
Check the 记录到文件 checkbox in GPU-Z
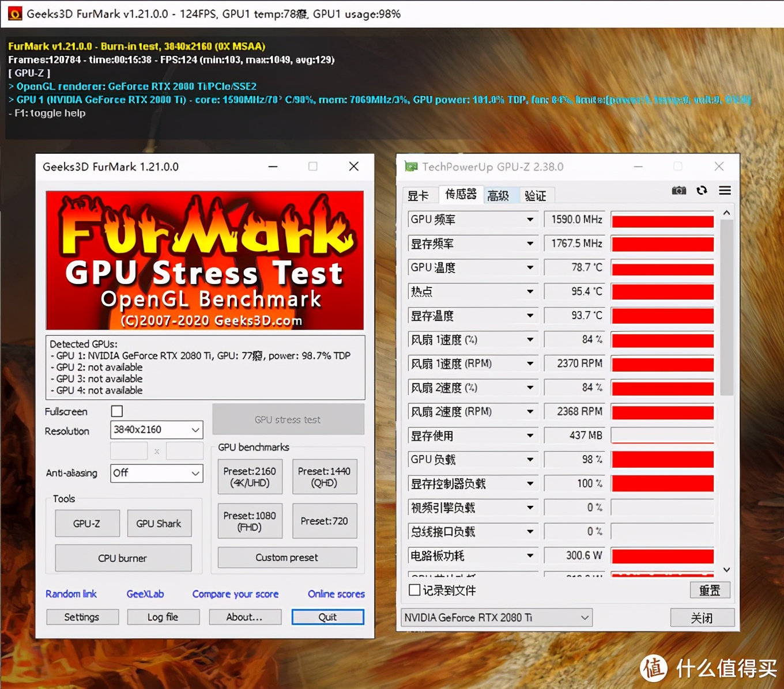414,590
